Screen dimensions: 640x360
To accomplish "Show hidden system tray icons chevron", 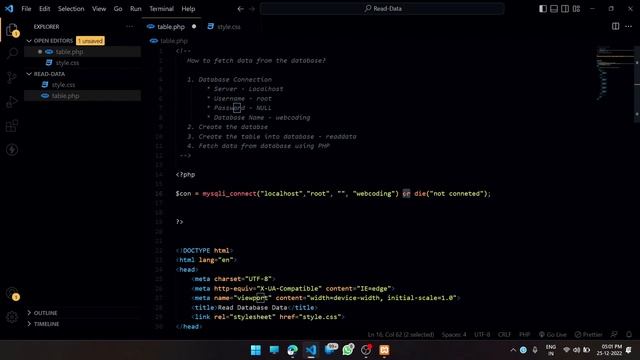I will (513, 350).
